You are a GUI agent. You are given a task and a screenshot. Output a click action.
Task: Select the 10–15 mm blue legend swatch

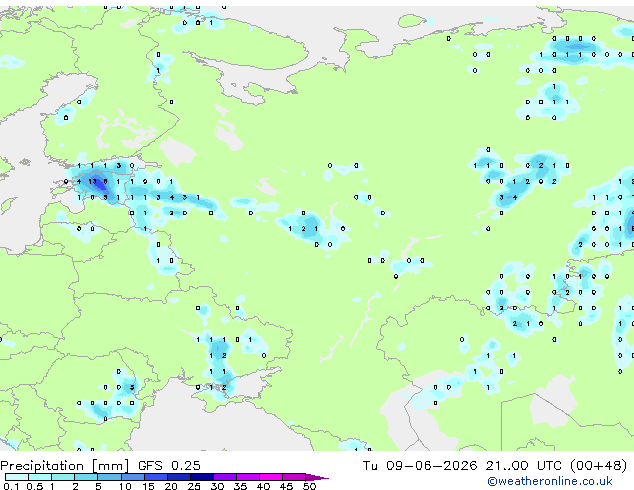point(133,477)
